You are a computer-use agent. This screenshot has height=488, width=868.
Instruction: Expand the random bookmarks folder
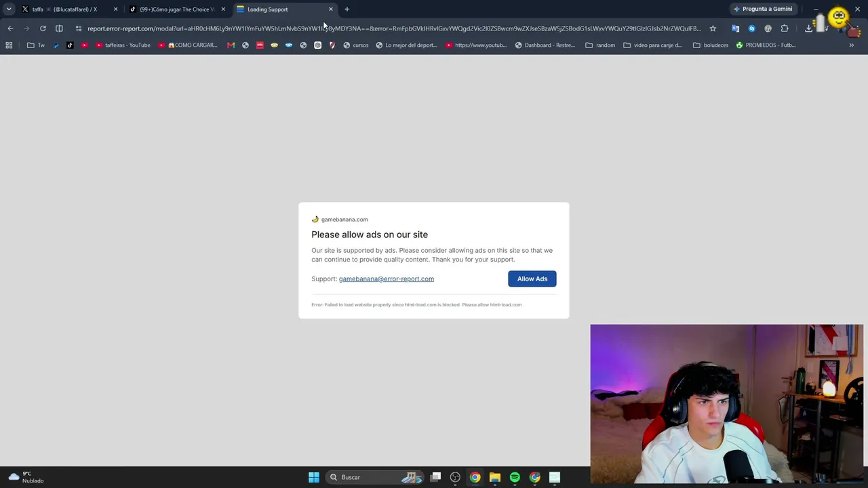[x=600, y=45]
